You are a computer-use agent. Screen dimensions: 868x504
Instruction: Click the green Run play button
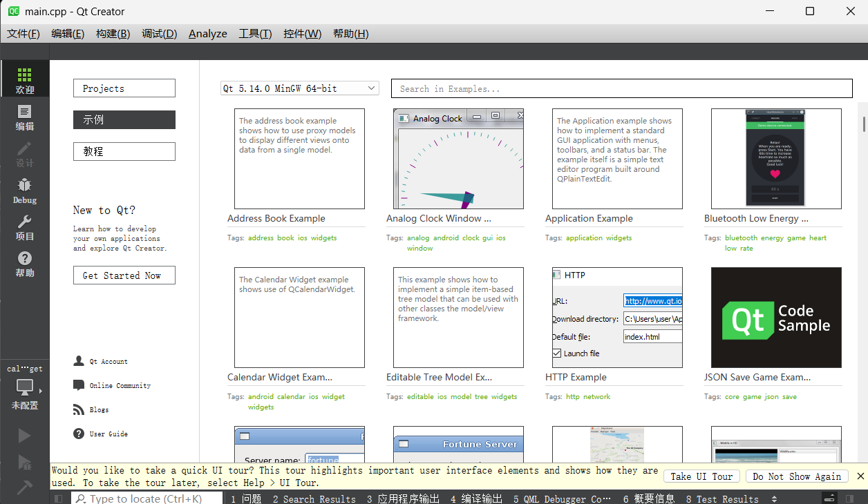(x=24, y=435)
